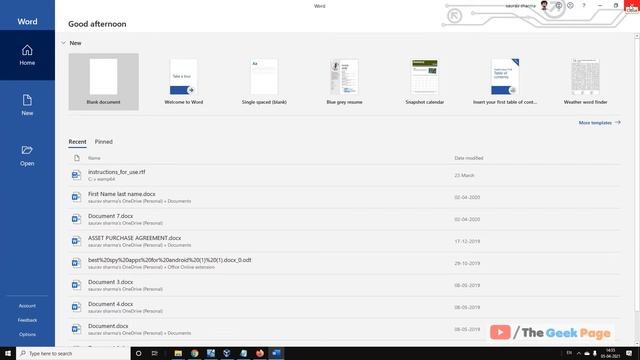Open ASSET PURCHASE AGREEMENT.docx

click(344, 242)
